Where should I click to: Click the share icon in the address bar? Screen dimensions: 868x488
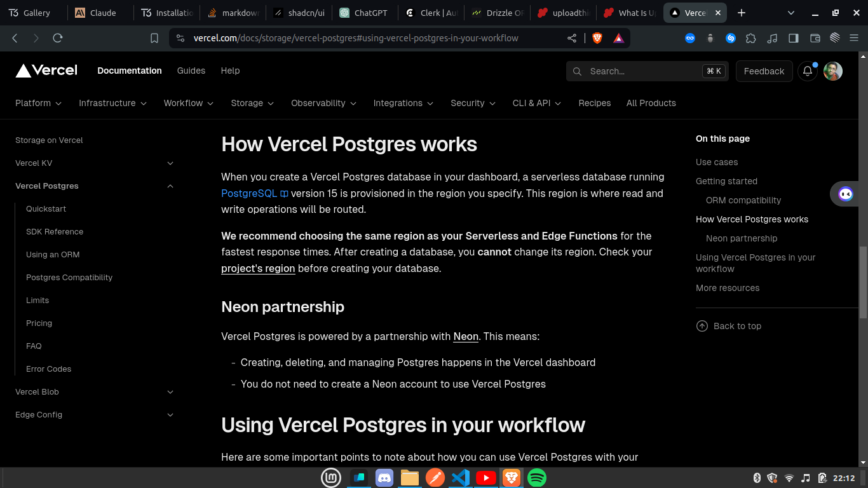point(572,38)
